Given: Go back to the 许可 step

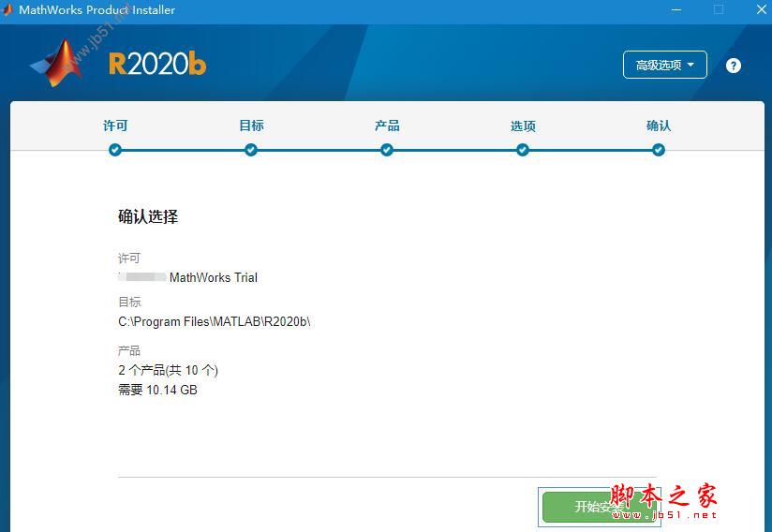Looking at the screenshot, I should coord(115,126).
